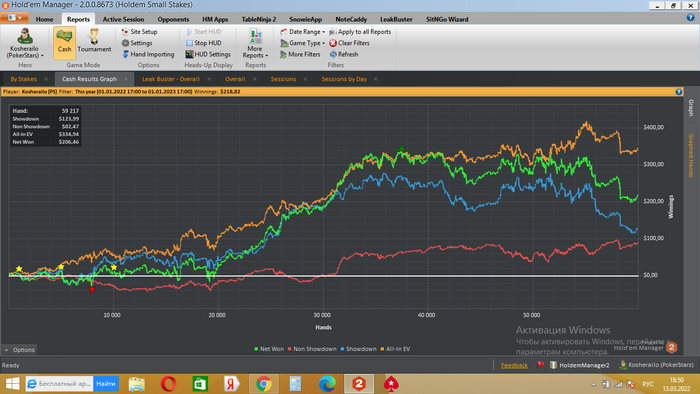Open the application menu button
Screen dimensions: 700x394
pos(14,18)
